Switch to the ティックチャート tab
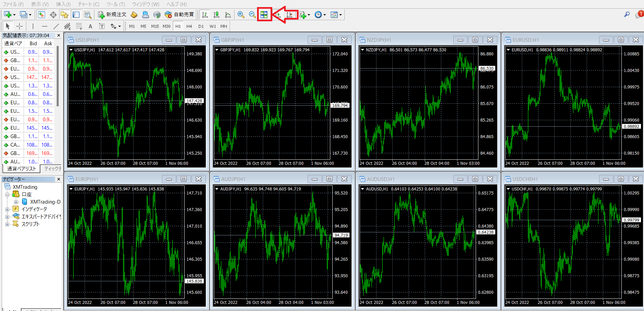Image resolution: width=644 pixels, height=311 pixels. click(x=52, y=169)
